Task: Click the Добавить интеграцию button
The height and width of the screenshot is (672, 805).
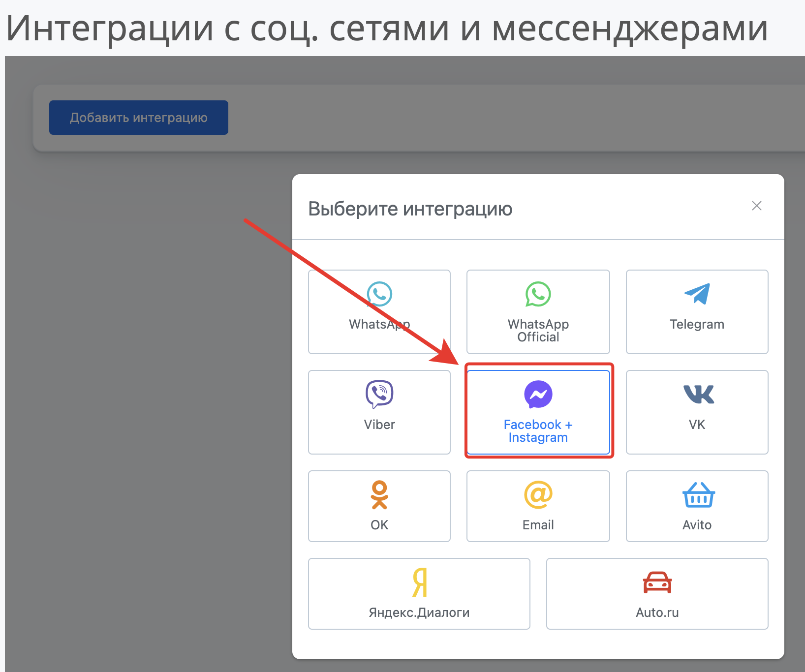Action: tap(139, 118)
